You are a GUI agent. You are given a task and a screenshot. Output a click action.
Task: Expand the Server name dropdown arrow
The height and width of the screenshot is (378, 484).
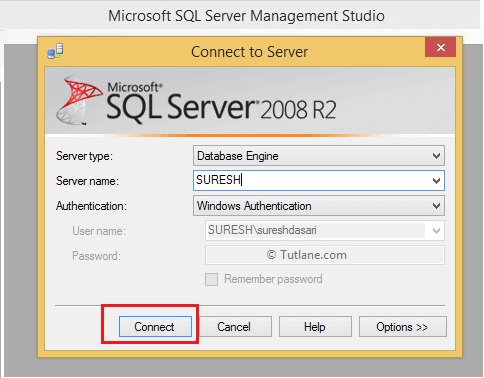click(436, 181)
